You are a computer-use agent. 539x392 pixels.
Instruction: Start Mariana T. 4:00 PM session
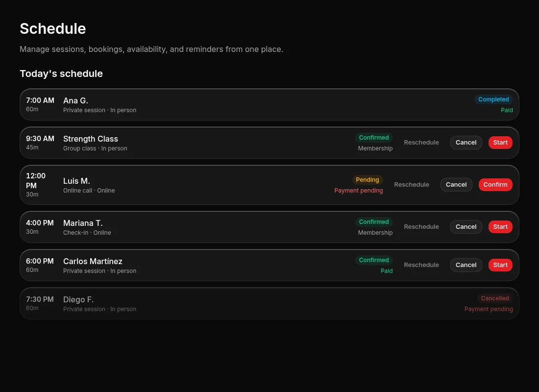[500, 226]
